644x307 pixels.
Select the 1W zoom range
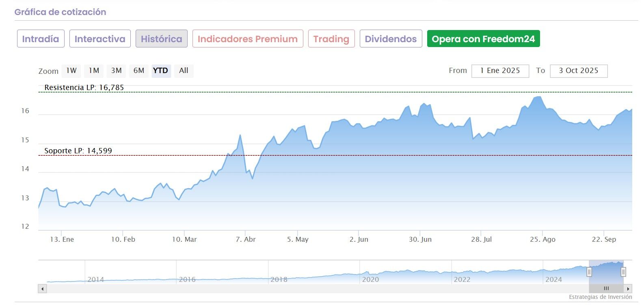71,71
